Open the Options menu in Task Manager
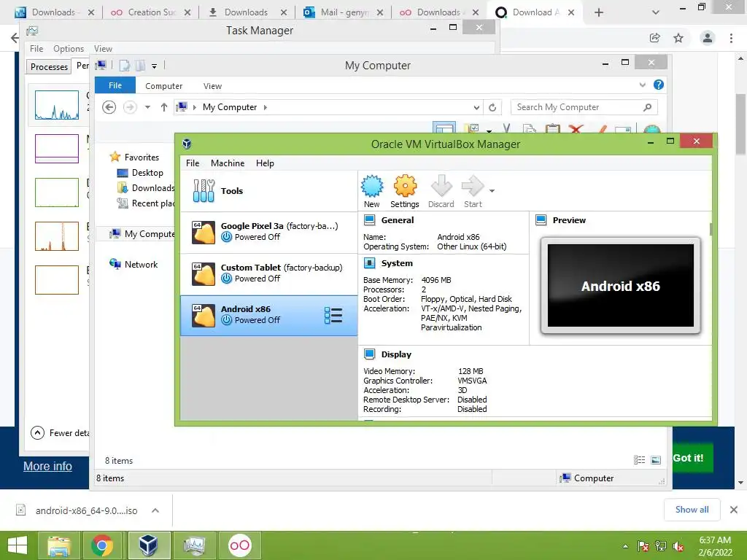This screenshot has height=560, width=747. pos(69,49)
